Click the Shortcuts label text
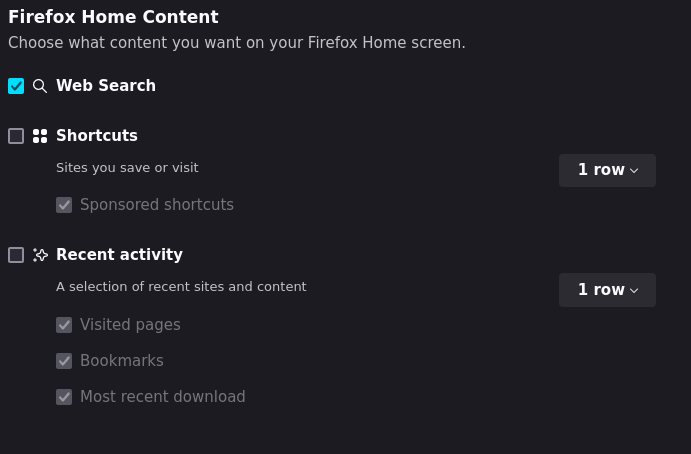 click(x=97, y=135)
